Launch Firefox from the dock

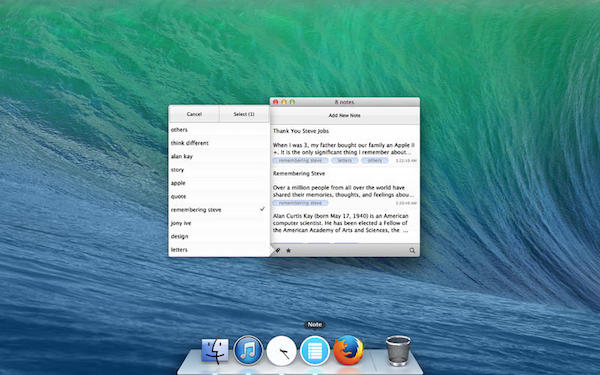pyautogui.click(x=348, y=350)
